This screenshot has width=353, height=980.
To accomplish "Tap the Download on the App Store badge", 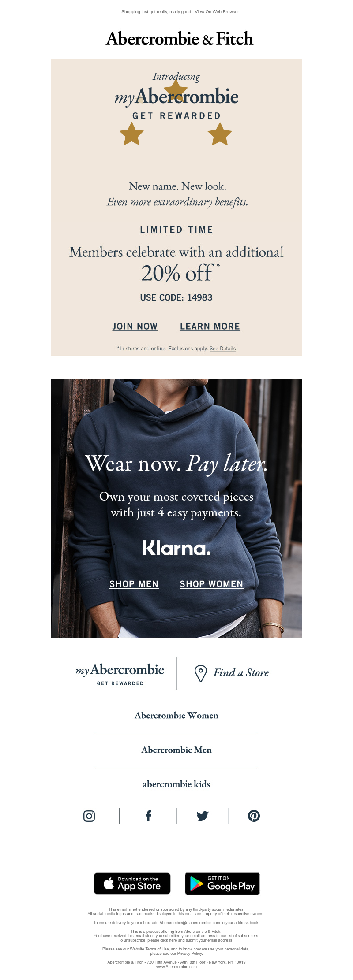I will pos(132,883).
